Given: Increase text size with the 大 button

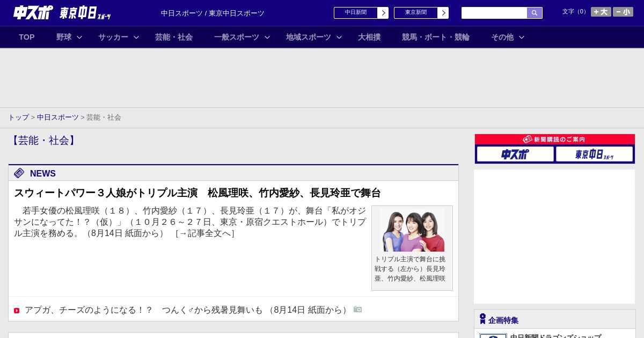Looking at the screenshot, I should pyautogui.click(x=601, y=12).
